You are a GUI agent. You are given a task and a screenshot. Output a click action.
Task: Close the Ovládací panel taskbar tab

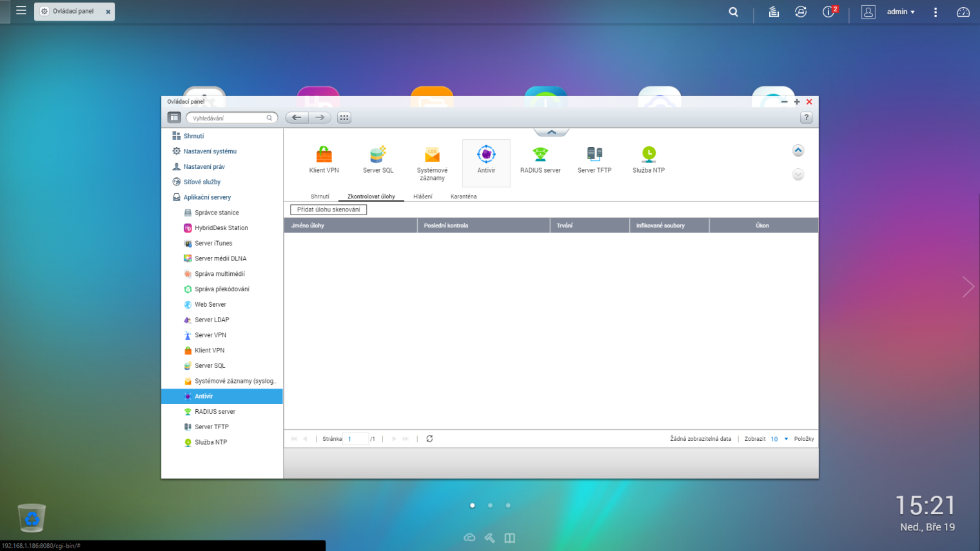coord(108,12)
